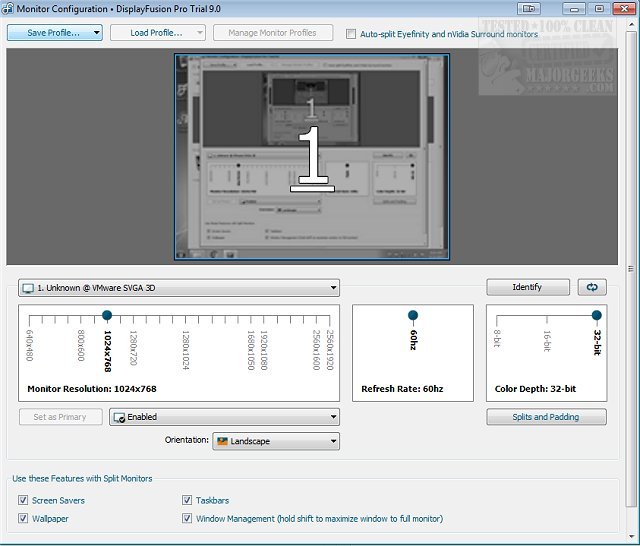Click the vertical scrollbar down arrow
640x546 pixels.
(x=631, y=537)
